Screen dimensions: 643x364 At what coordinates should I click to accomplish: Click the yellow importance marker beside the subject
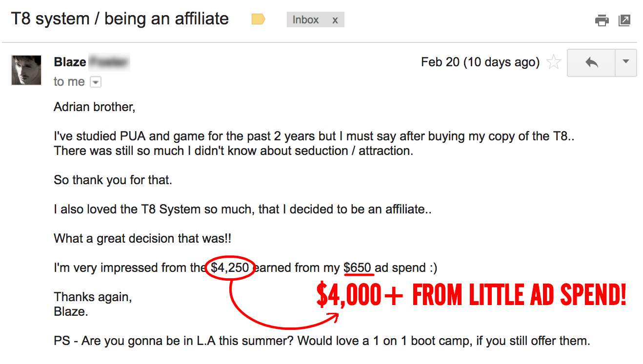(x=258, y=19)
